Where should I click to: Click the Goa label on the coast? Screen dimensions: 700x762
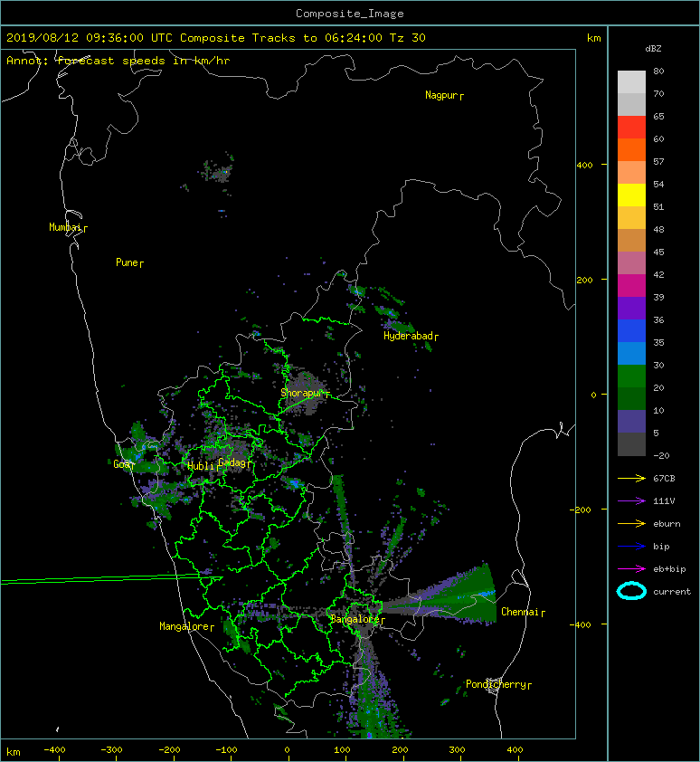(x=123, y=464)
